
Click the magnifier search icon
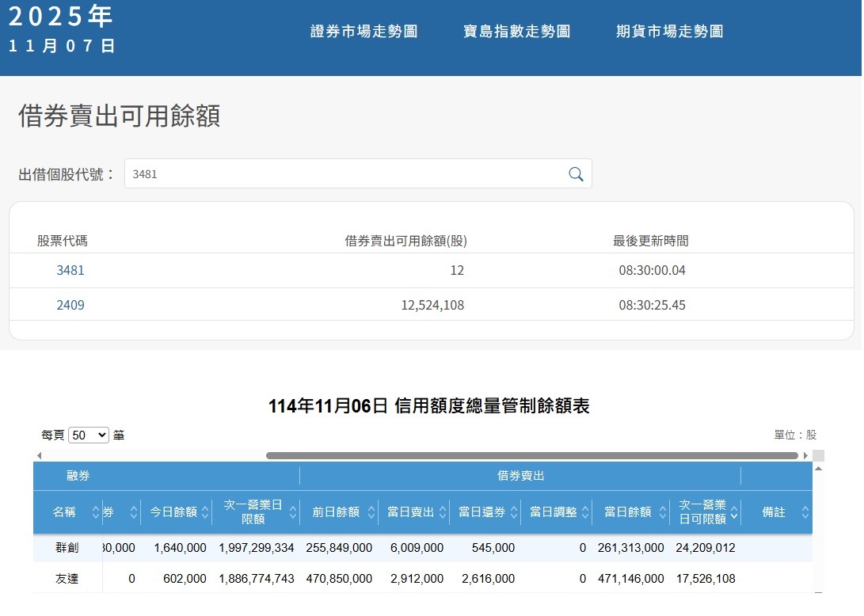pos(576,174)
